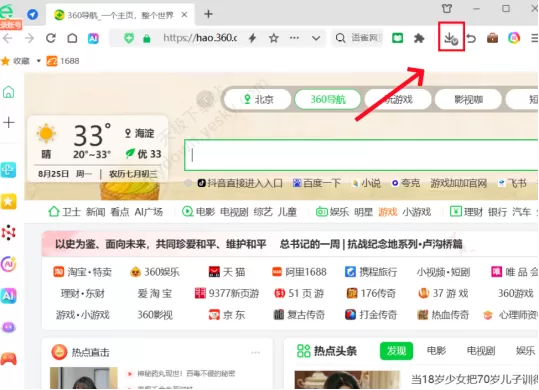Screen dimensions: 539x390
Task: Click the AI assistant icon beside home
Action: click(93, 38)
